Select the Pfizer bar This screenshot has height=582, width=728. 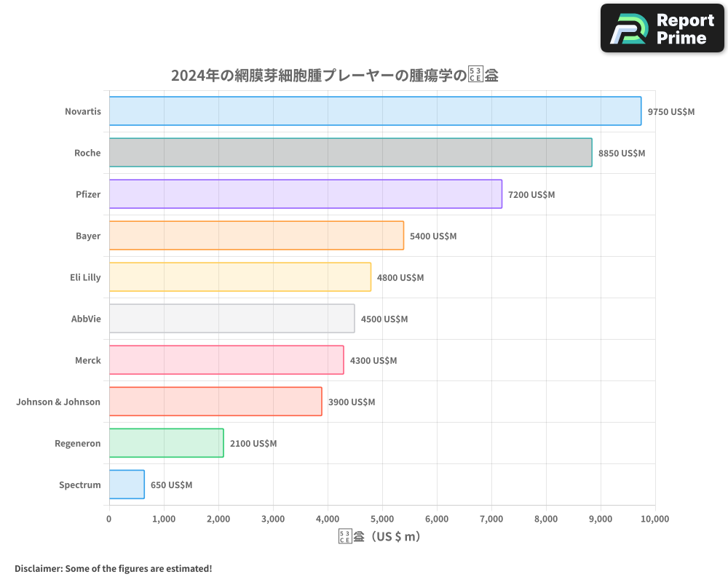tap(306, 194)
